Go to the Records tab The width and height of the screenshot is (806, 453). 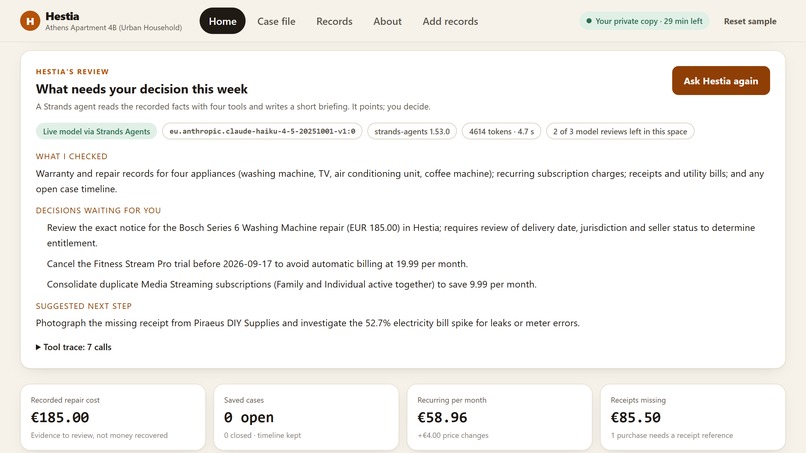coord(334,21)
